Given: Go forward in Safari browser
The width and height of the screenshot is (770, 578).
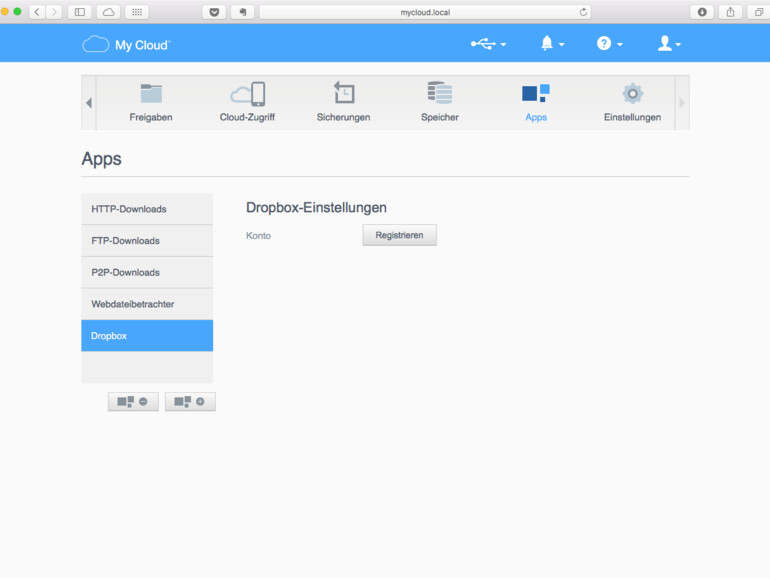Looking at the screenshot, I should click(54, 12).
